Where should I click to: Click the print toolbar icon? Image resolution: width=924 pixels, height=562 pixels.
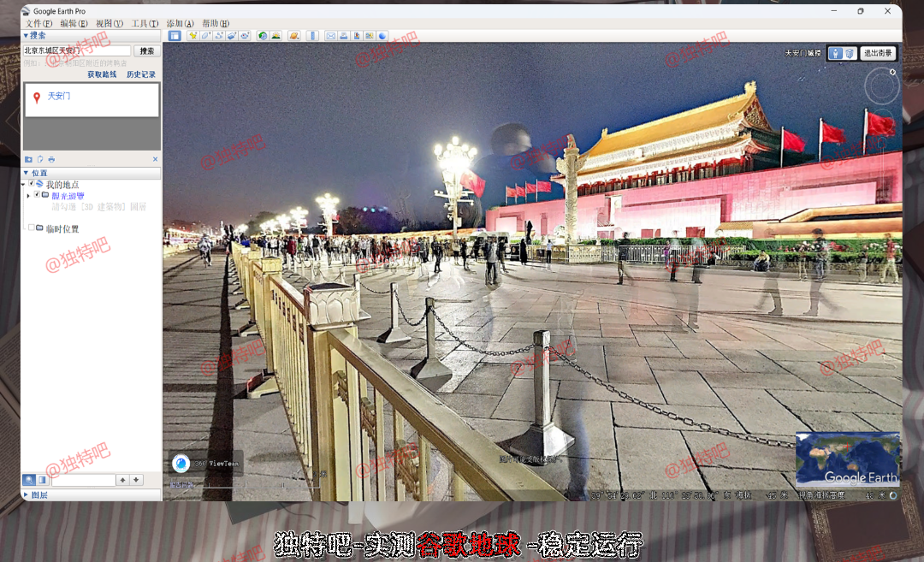[x=344, y=36]
